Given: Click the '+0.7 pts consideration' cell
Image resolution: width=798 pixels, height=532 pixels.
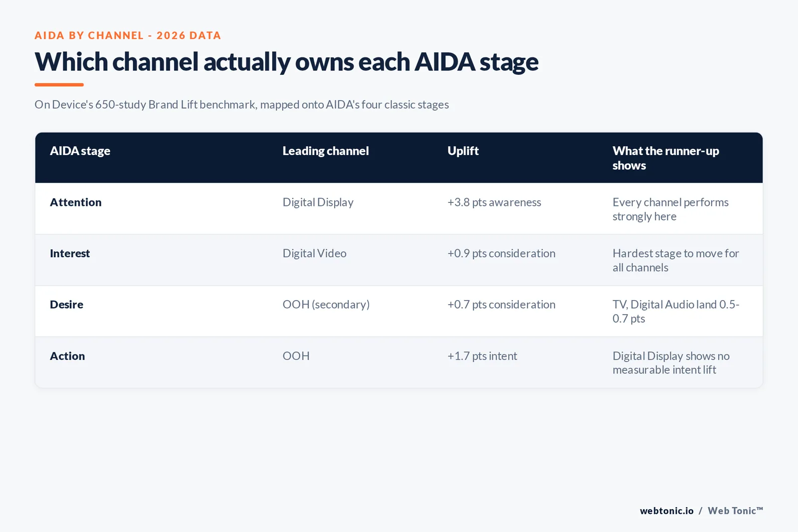Looking at the screenshot, I should coord(501,305).
